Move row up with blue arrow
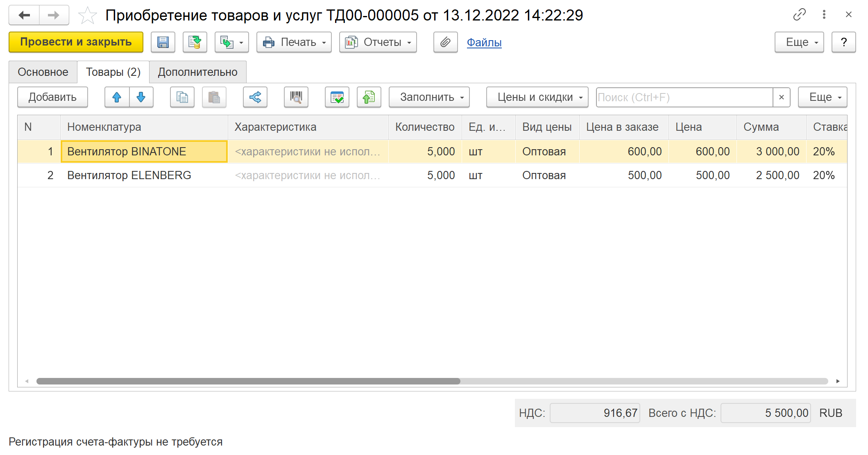The width and height of the screenshot is (868, 455). (117, 97)
